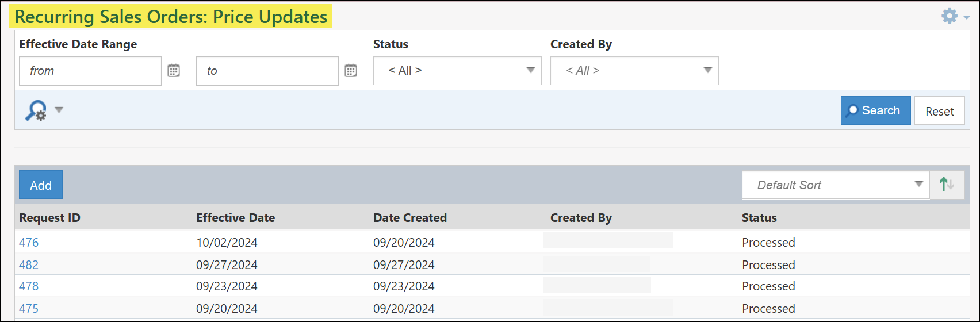
Task: Open the Created By dropdown
Action: click(x=634, y=71)
